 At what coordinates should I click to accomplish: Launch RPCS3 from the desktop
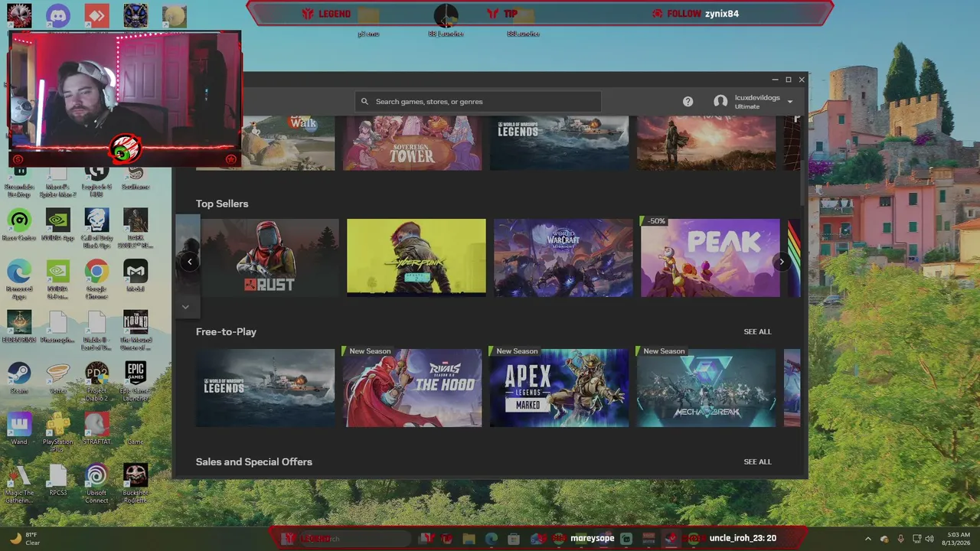(58, 481)
